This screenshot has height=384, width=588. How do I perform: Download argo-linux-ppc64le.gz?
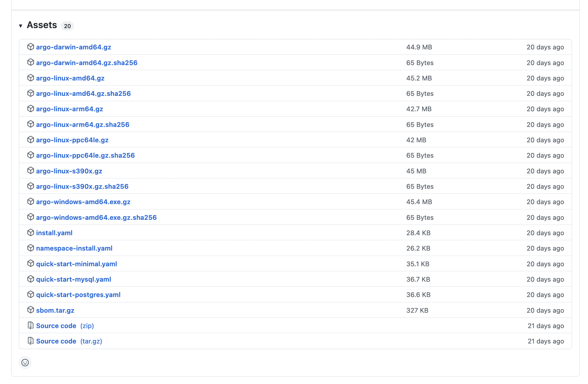(x=72, y=140)
